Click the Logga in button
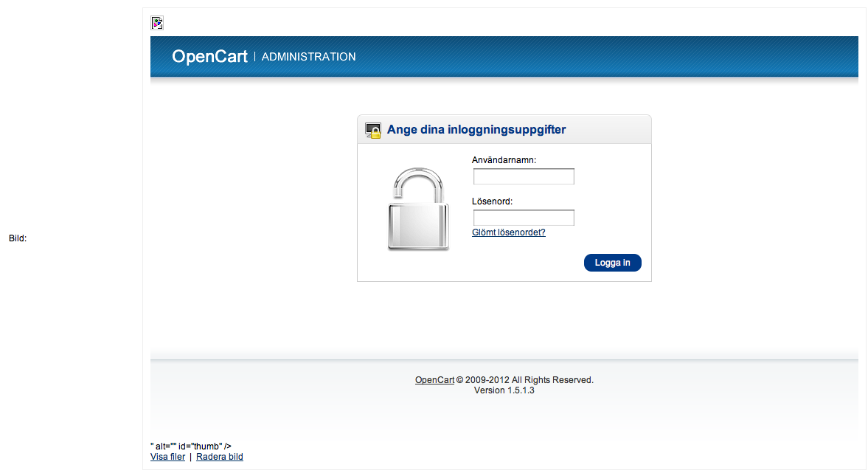868x476 pixels. point(612,263)
